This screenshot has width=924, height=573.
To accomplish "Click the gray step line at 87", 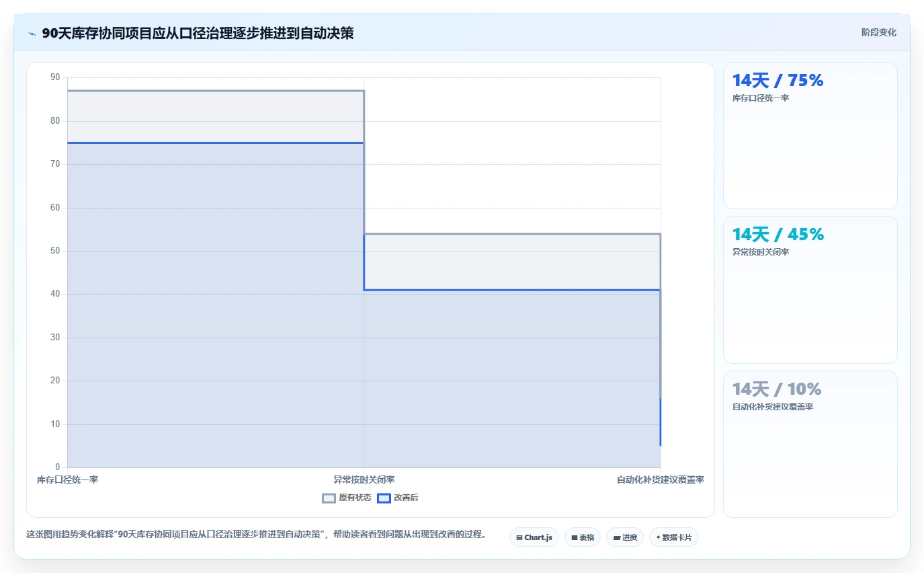I will (x=215, y=91).
